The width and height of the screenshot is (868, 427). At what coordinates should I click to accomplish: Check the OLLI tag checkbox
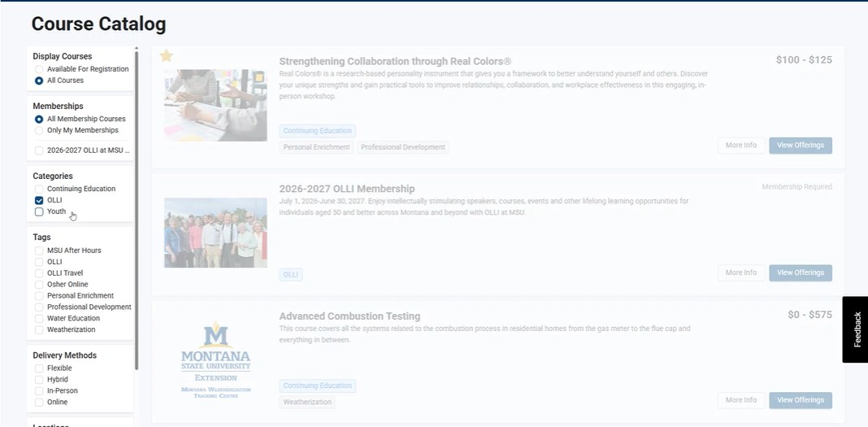click(39, 262)
